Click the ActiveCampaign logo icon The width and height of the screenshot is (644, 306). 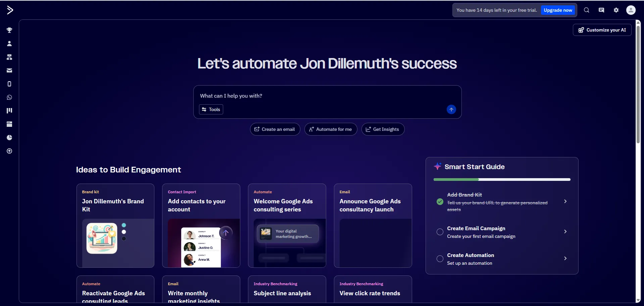tap(10, 10)
